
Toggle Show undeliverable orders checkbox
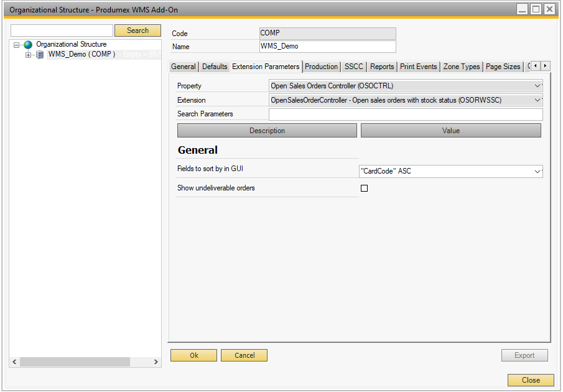[x=365, y=189]
